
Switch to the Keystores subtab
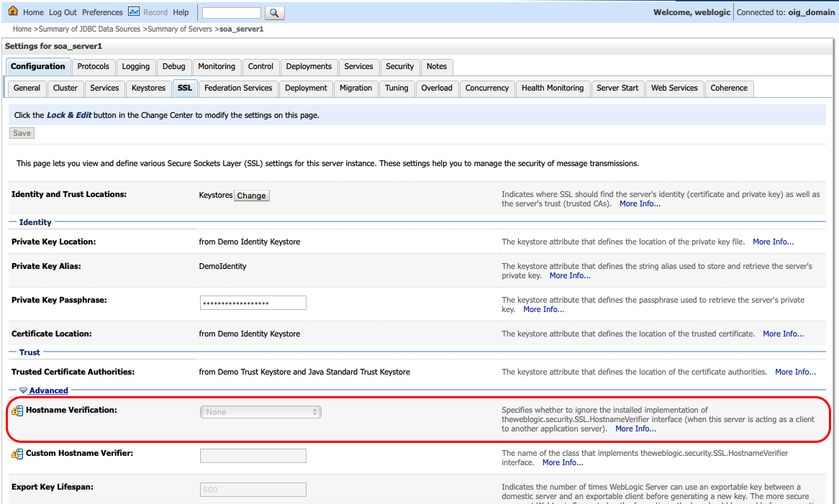pyautogui.click(x=148, y=88)
